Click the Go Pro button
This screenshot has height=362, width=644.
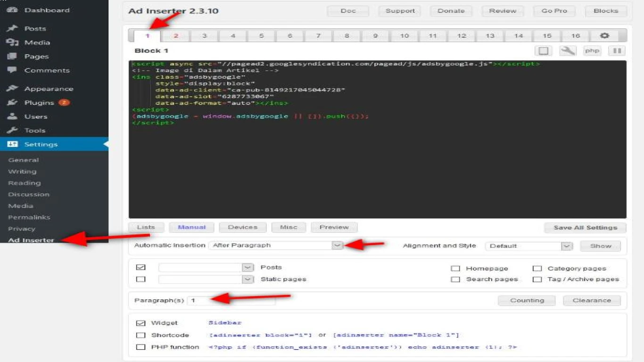pos(554,11)
